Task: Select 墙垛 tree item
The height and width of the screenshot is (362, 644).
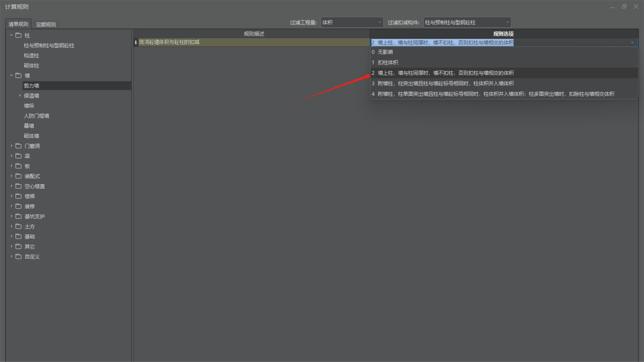Action: tap(29, 106)
